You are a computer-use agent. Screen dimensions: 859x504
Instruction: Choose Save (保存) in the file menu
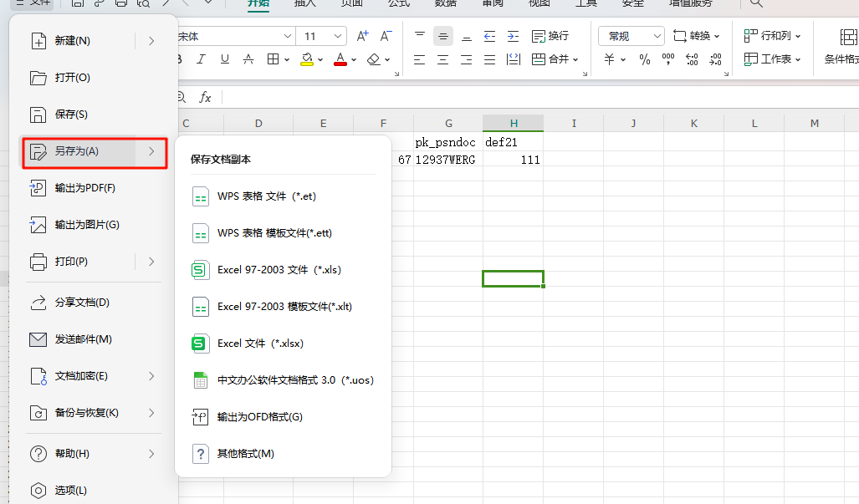pyautogui.click(x=93, y=115)
